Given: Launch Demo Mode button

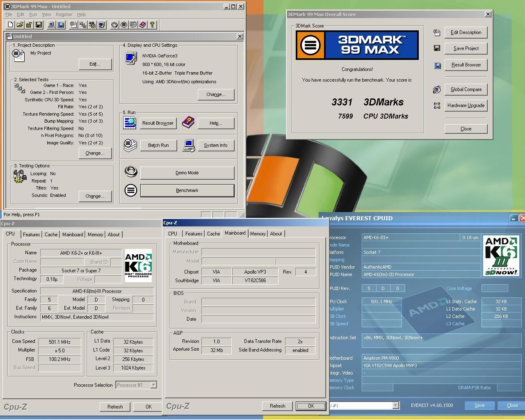Looking at the screenshot, I should pos(187,173).
